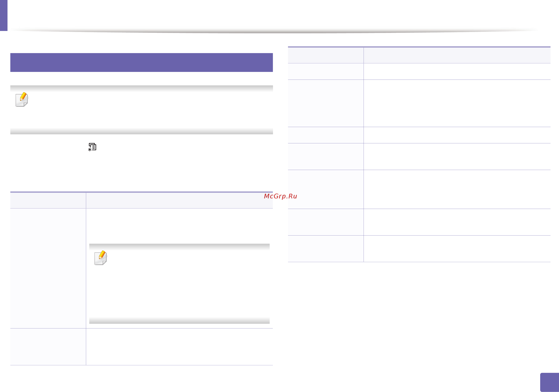Screen dimensions: 559x392
Task: Click the gray bottom bar of the table note
Action: 179,320
